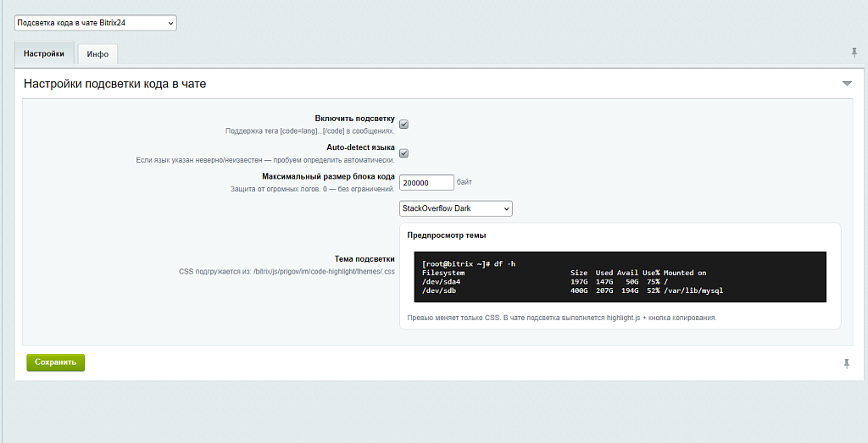
Task: Click the Предпросмотр темы heading
Action: [446, 235]
